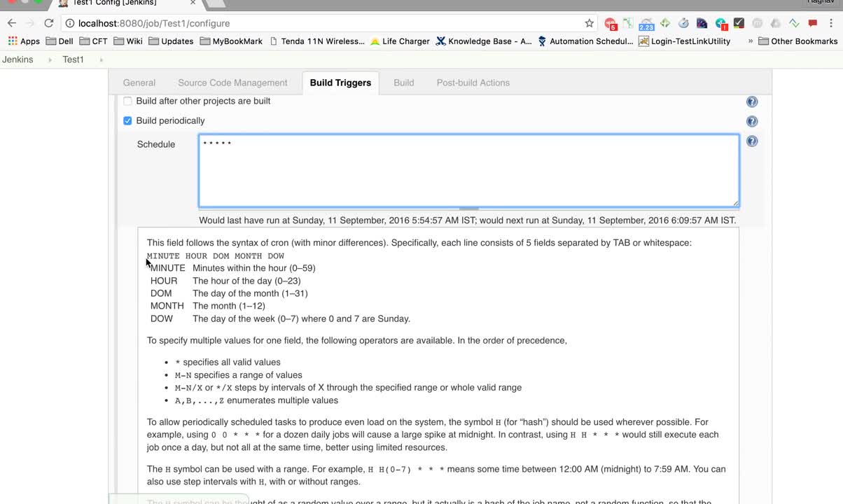
Task: Open the Knowledge Base bookmark
Action: point(484,41)
